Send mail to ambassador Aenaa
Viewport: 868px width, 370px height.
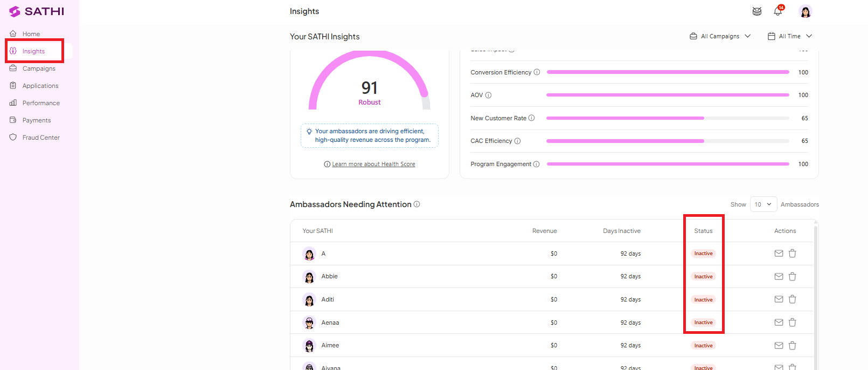[x=779, y=323]
